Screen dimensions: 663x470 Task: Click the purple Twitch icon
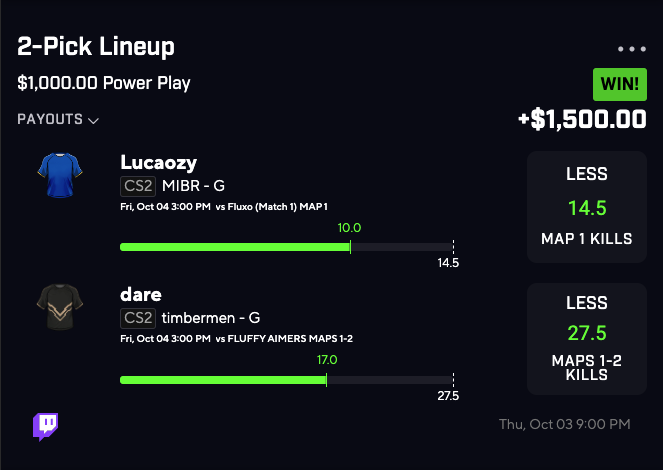pos(46,426)
